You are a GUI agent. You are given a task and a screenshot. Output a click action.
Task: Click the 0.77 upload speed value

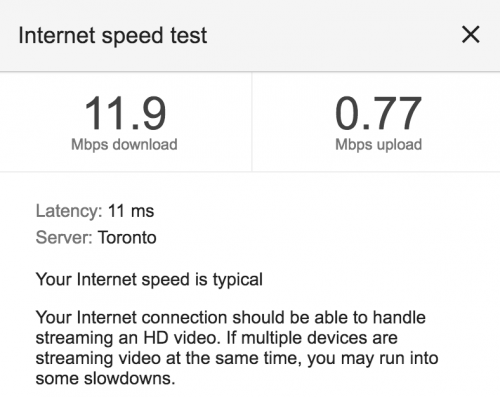378,113
